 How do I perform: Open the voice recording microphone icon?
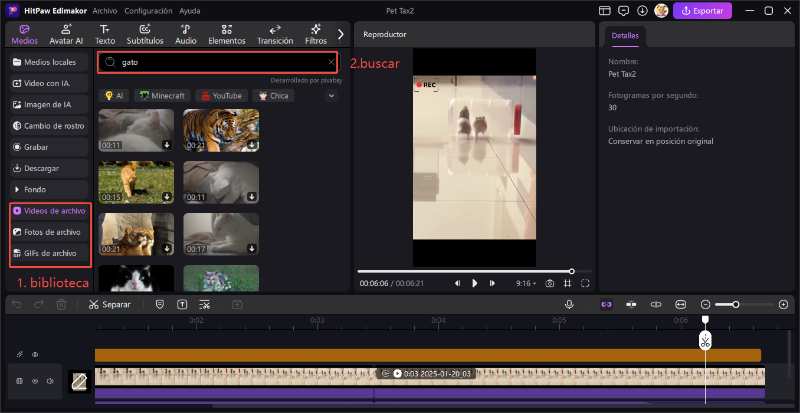pos(569,304)
